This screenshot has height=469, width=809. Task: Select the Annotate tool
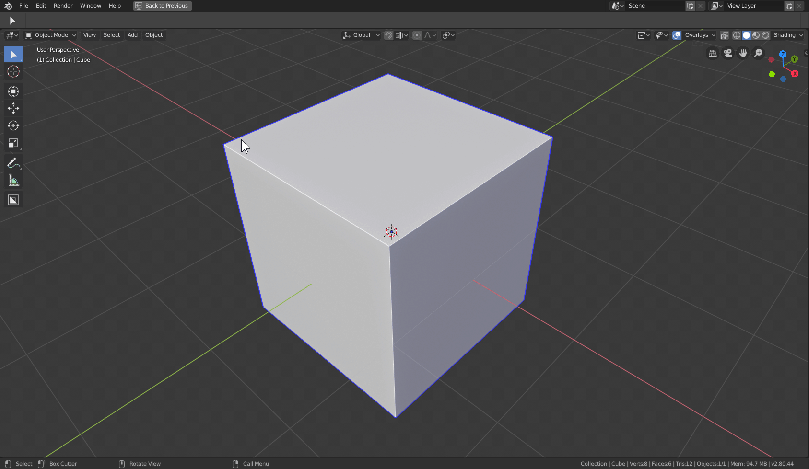coord(14,163)
